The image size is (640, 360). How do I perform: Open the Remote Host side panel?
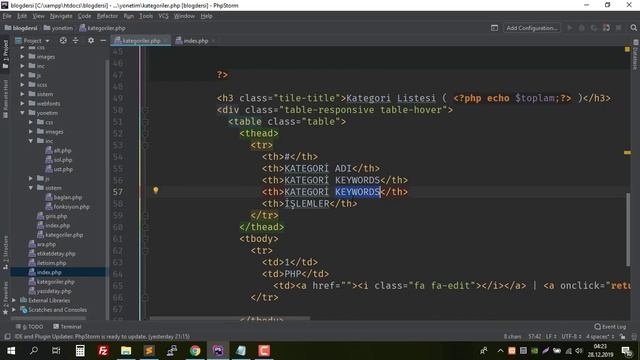(x=5, y=99)
